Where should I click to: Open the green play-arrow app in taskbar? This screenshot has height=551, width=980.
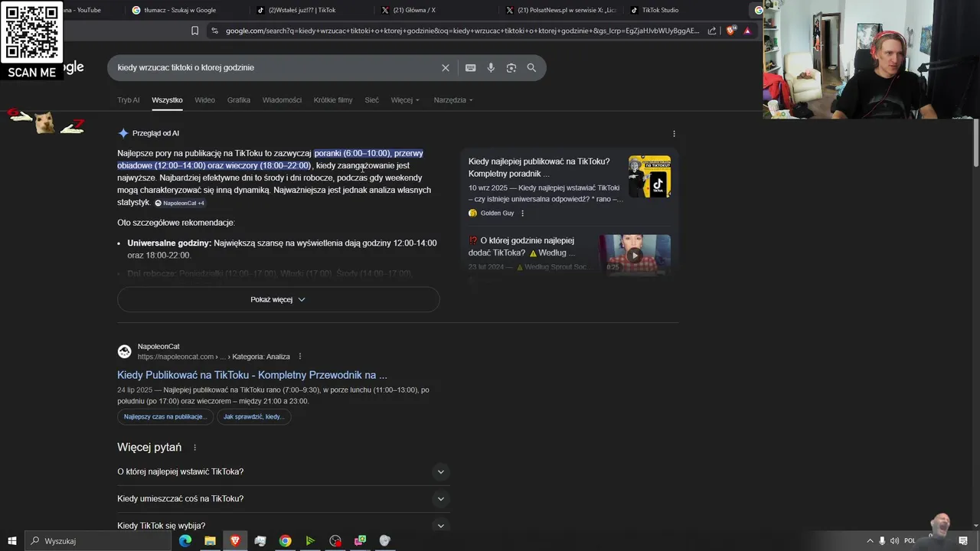(x=310, y=541)
